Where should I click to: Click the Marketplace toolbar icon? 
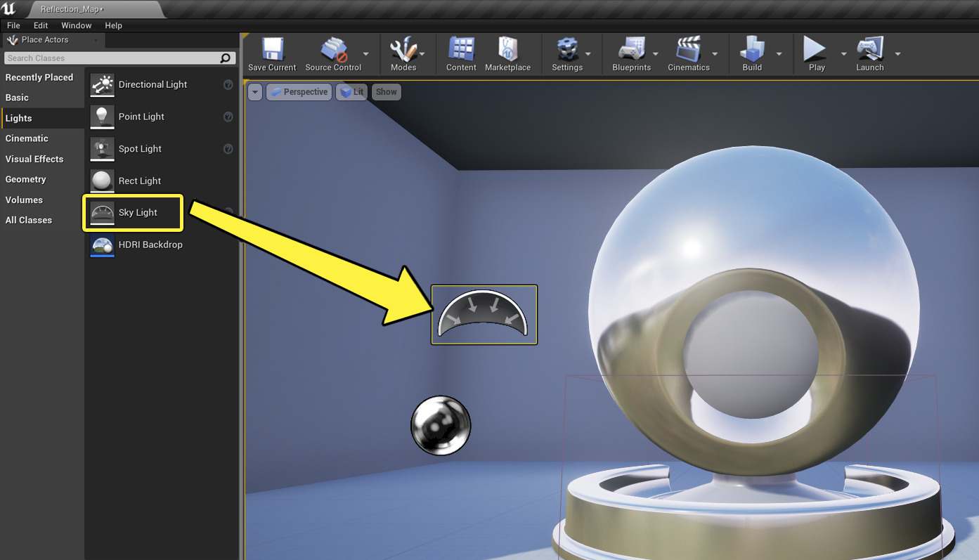click(x=508, y=49)
